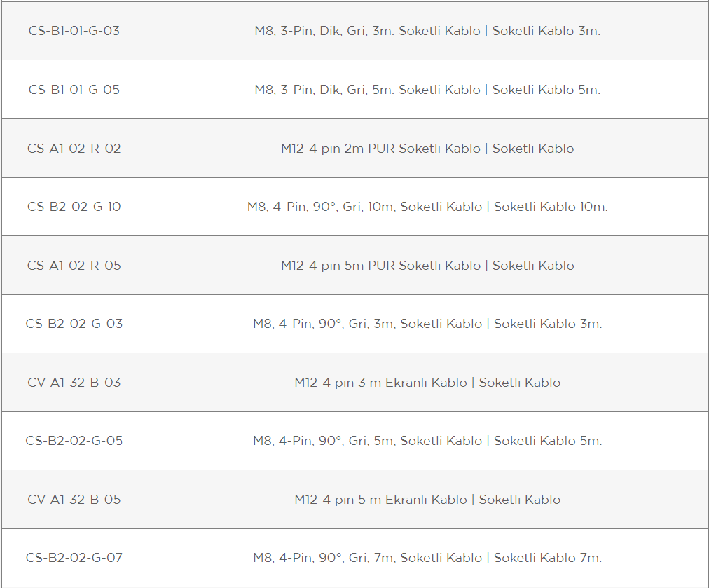709x588 pixels.
Task: Click the M12-4 pin 2m PUR description
Action: (x=427, y=149)
